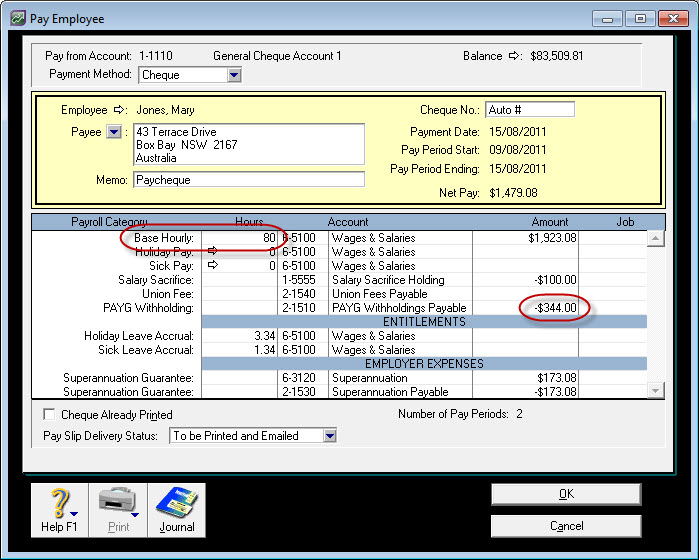Screen dimensions: 699x560
Task: Click arrow icon next to Employee label
Action: coord(120,110)
